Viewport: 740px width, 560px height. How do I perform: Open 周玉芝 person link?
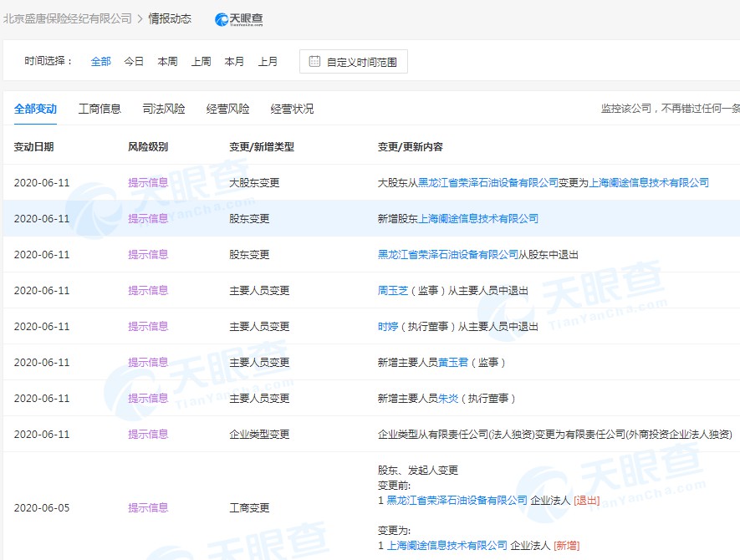(393, 290)
